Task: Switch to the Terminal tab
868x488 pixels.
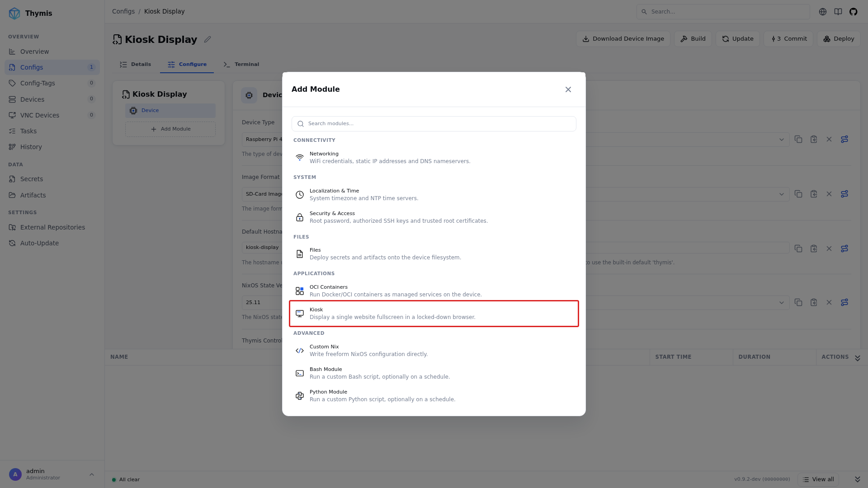Action: pos(241,64)
